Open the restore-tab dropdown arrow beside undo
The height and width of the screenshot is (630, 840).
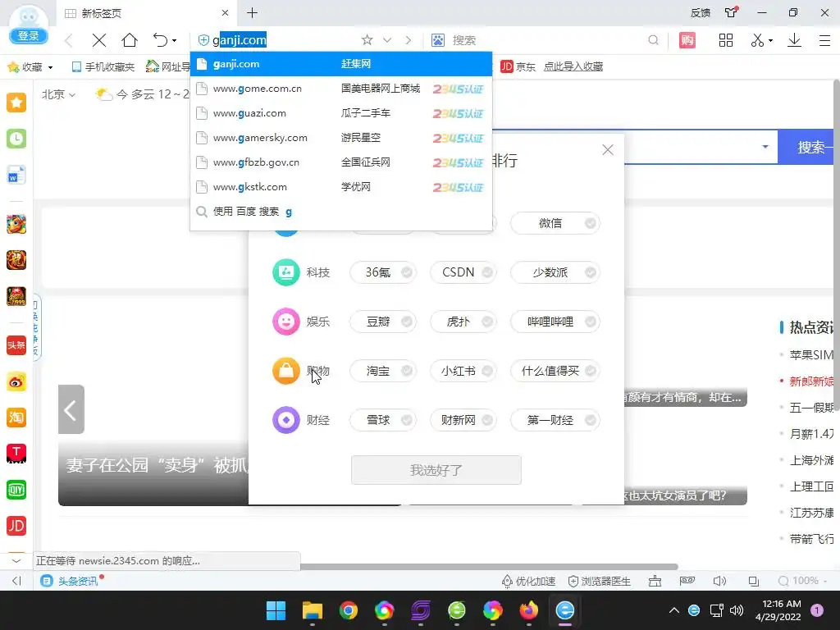coord(174,41)
